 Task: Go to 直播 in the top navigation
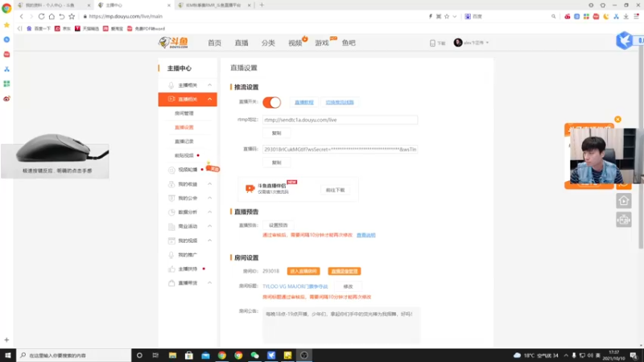coord(242,43)
